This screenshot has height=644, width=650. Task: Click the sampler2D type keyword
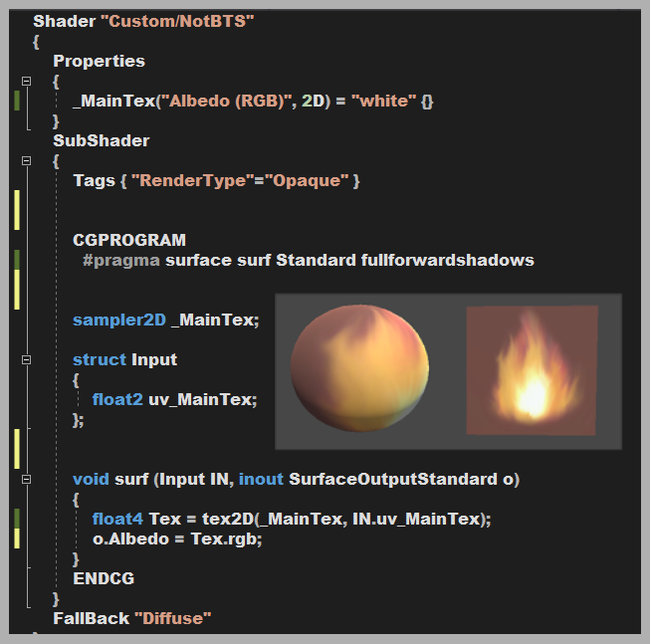click(x=119, y=320)
